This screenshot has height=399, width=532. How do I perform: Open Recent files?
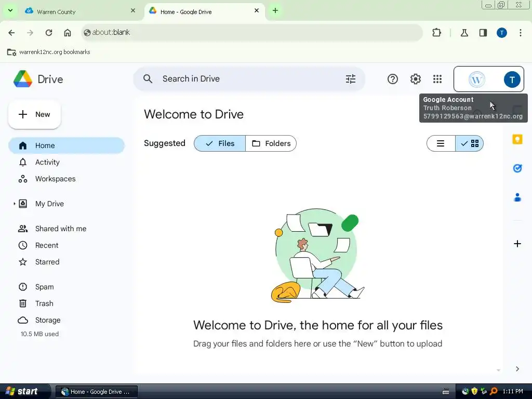pos(66,245)
